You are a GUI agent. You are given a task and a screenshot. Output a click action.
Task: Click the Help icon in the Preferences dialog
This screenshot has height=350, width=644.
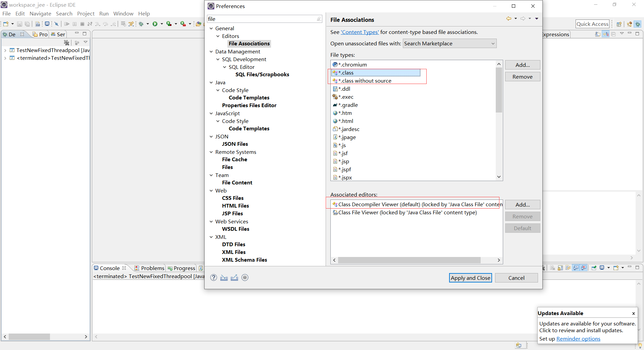click(x=214, y=277)
